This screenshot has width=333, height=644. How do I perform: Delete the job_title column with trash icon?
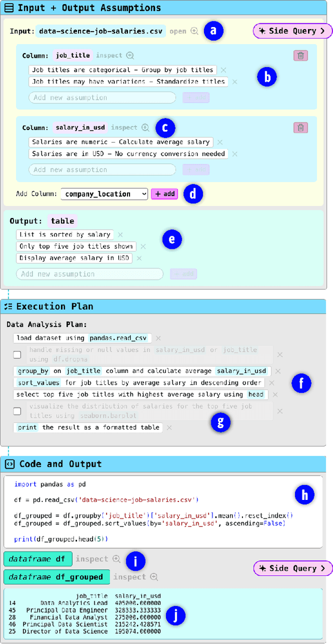coord(300,56)
